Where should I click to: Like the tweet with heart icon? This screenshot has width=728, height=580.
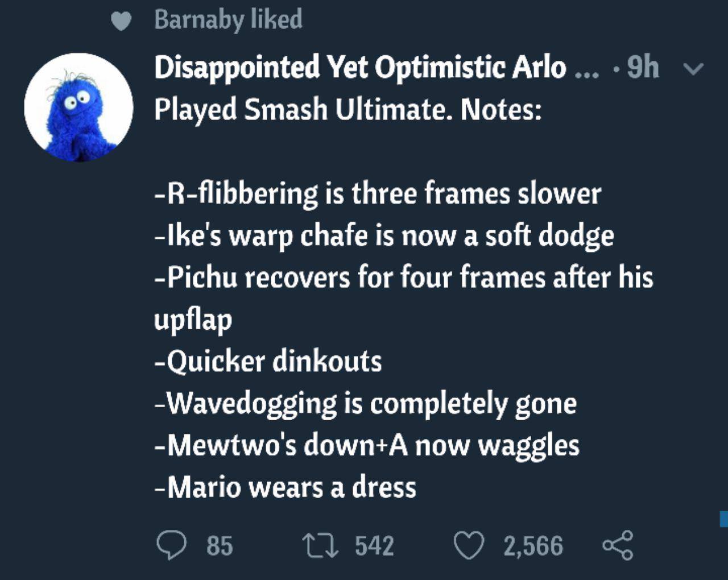469,545
